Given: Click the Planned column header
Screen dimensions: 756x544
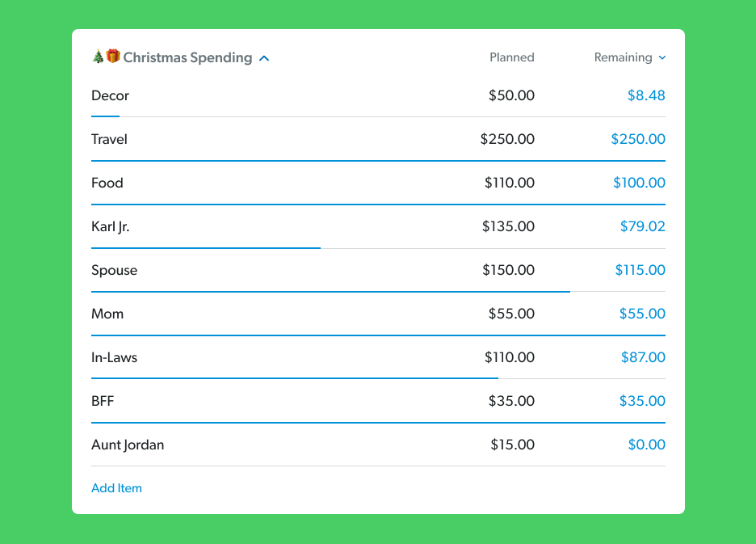Looking at the screenshot, I should click(511, 57).
